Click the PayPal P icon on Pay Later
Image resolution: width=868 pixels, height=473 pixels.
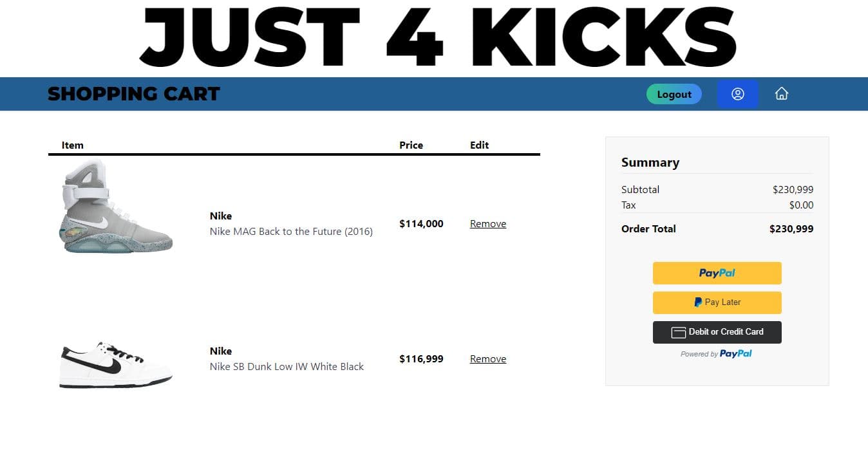coord(698,302)
